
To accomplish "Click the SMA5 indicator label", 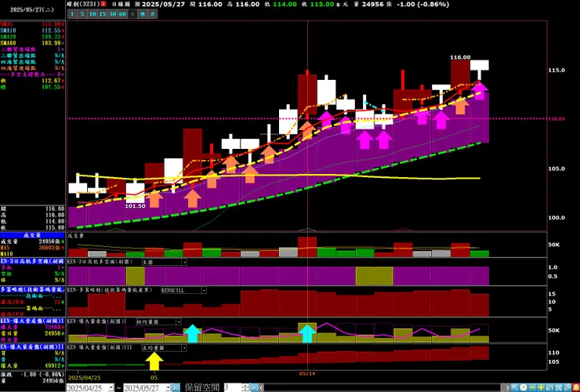I will pos(6,24).
